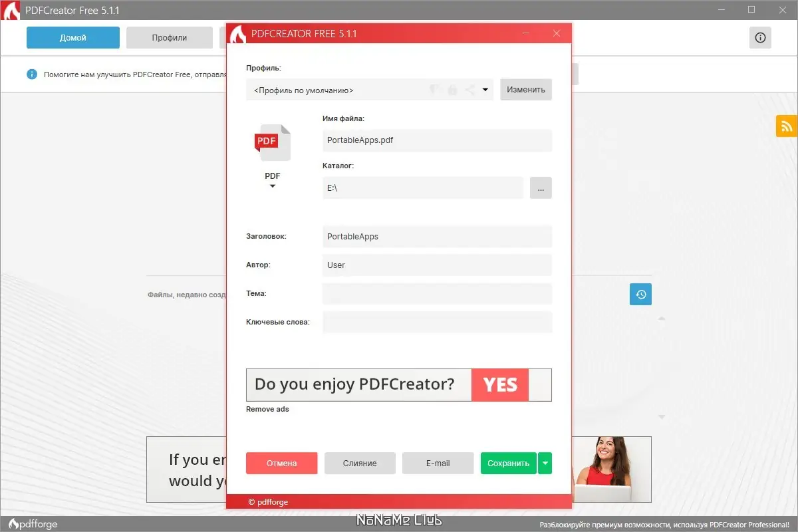Viewport: 798px width, 532px height.
Task: Switch to the Профили tab
Action: (170, 38)
